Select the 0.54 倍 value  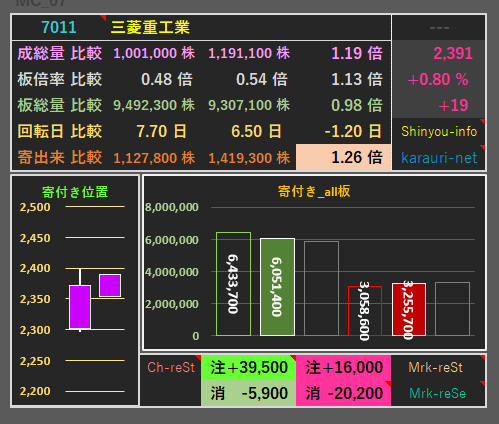tap(262, 79)
